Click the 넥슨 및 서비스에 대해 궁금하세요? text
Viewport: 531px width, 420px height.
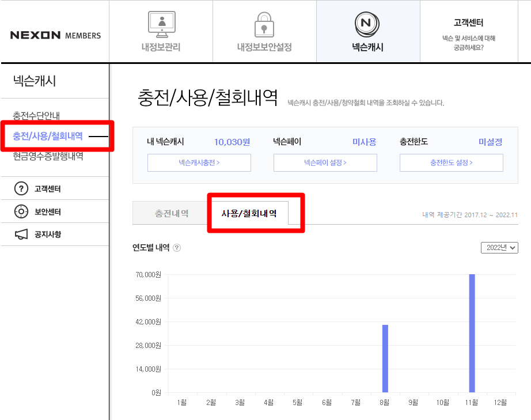click(x=469, y=43)
